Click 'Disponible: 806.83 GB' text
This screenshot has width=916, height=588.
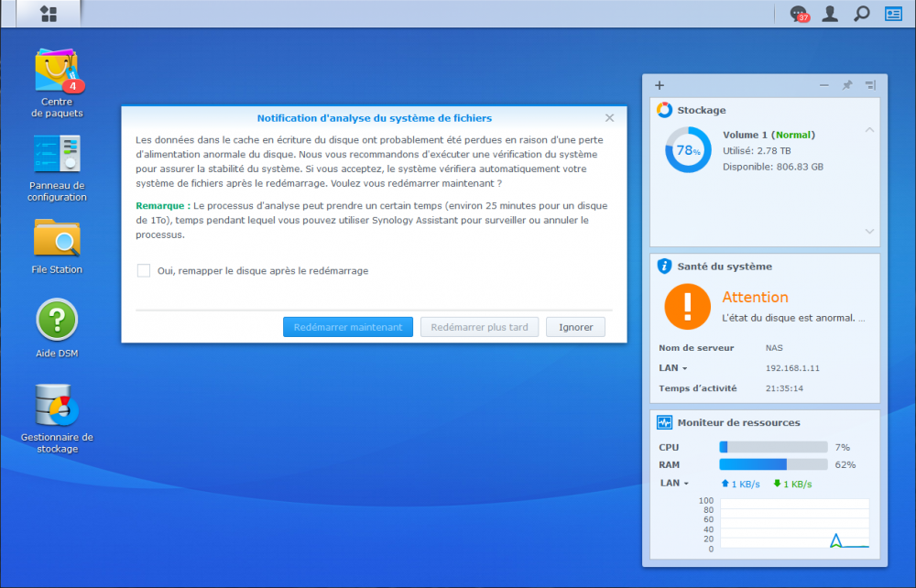point(773,167)
